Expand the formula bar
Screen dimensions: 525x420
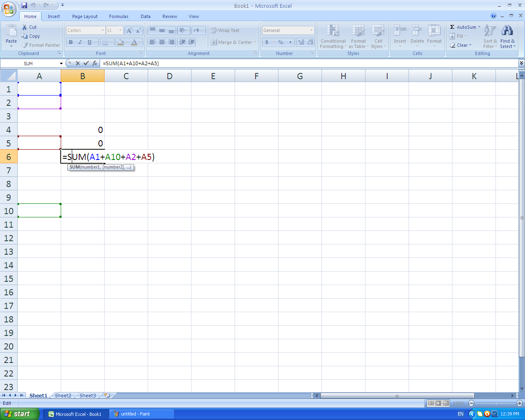point(521,63)
